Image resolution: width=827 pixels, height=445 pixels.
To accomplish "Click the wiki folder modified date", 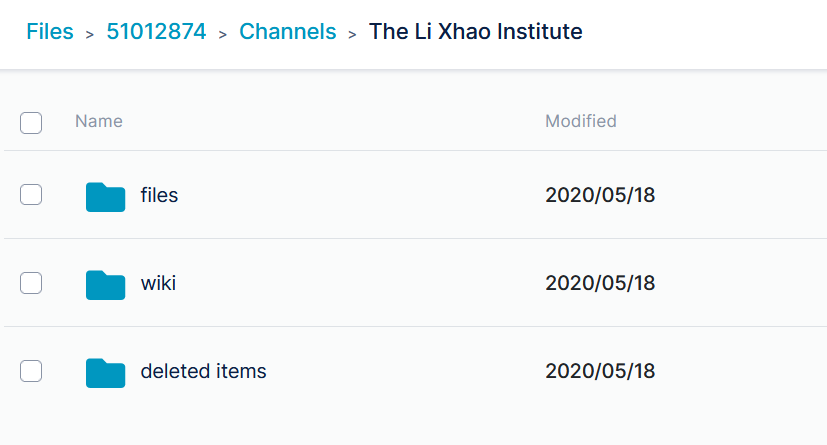I will pyautogui.click(x=600, y=283).
